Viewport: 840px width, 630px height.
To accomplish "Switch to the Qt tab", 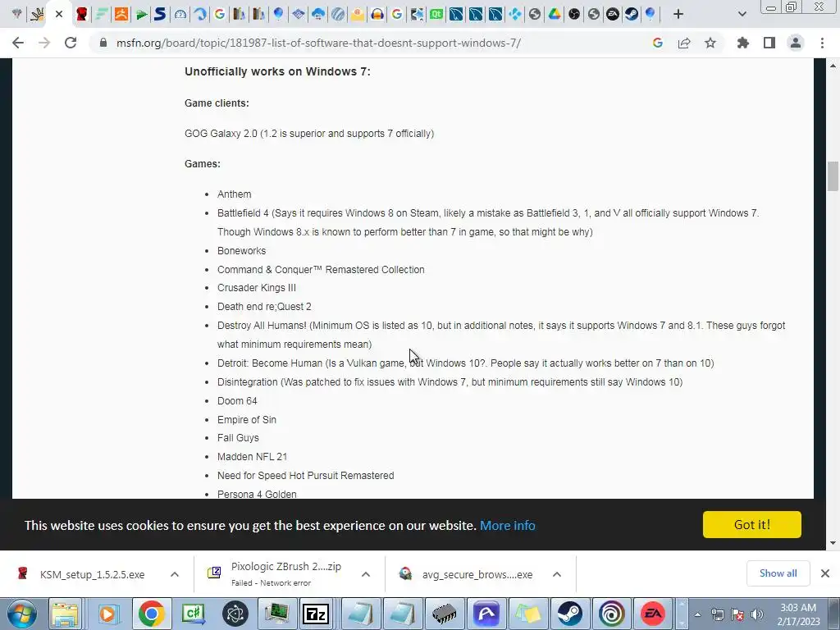I will pyautogui.click(x=436, y=14).
